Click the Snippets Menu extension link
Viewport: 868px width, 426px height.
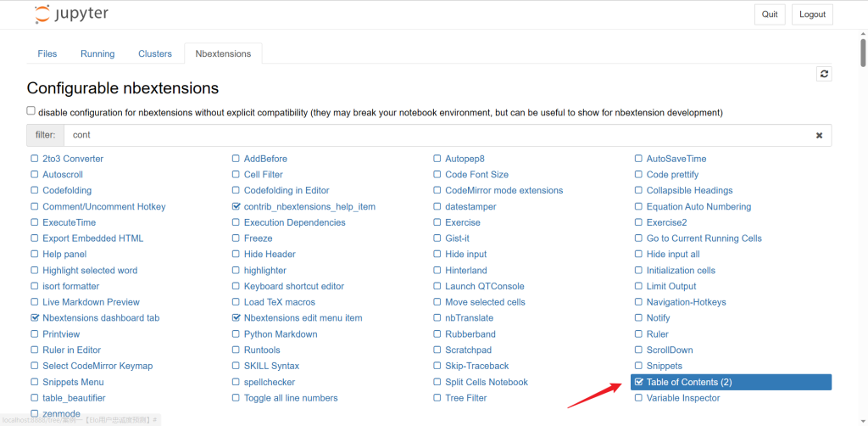73,382
